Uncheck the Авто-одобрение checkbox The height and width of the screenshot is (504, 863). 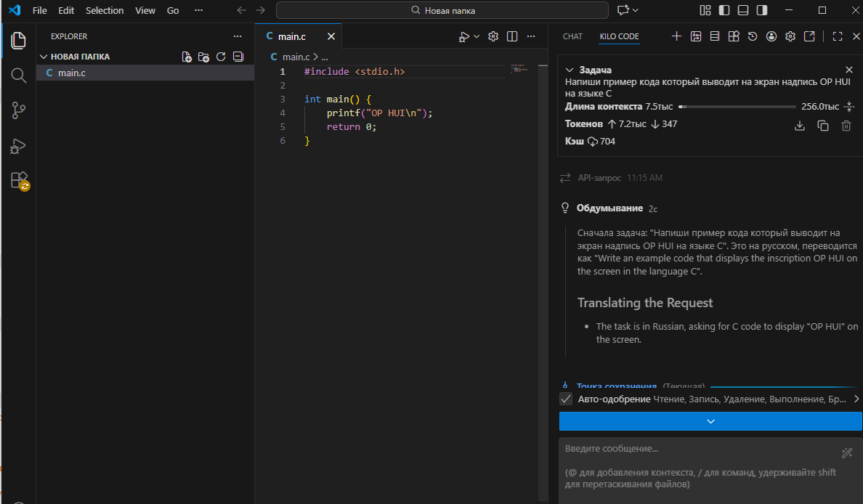pos(566,399)
